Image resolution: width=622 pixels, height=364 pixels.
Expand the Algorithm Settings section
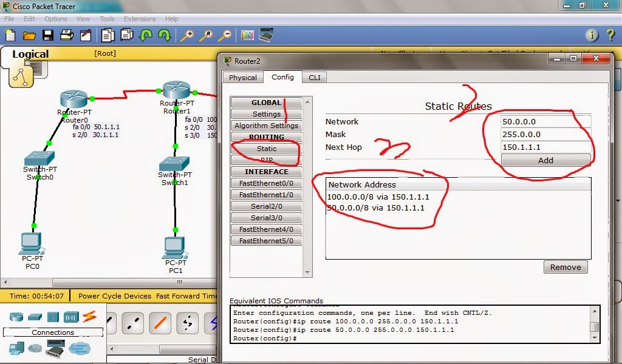tap(265, 126)
